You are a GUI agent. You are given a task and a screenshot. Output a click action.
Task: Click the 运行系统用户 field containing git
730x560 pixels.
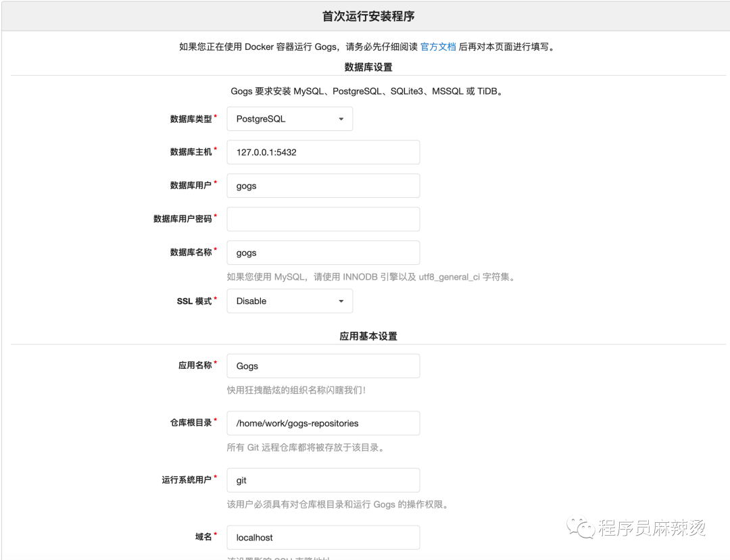(323, 480)
